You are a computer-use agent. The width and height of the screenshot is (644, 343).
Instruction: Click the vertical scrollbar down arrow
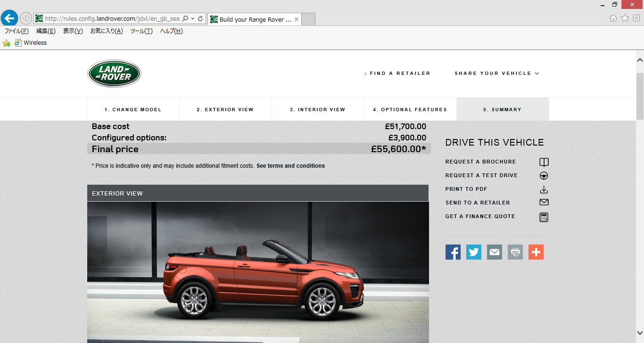[x=640, y=333]
